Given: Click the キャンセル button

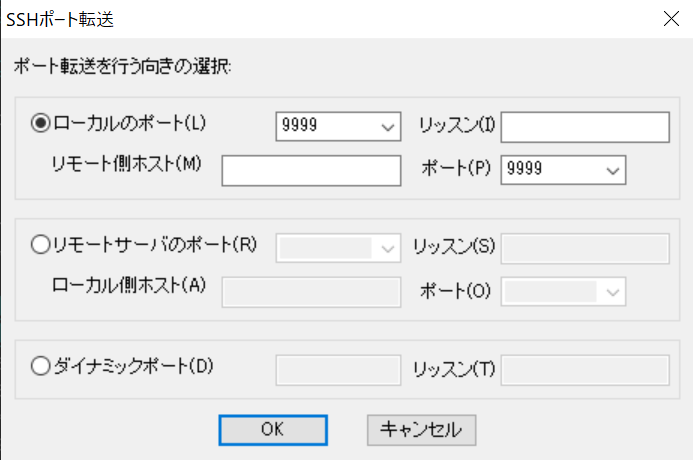Looking at the screenshot, I should click(421, 430).
